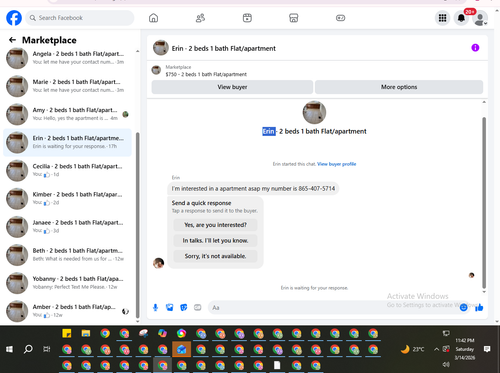The image size is (500, 373).
Task: Open Marie's conversation in the list
Action: (x=67, y=86)
